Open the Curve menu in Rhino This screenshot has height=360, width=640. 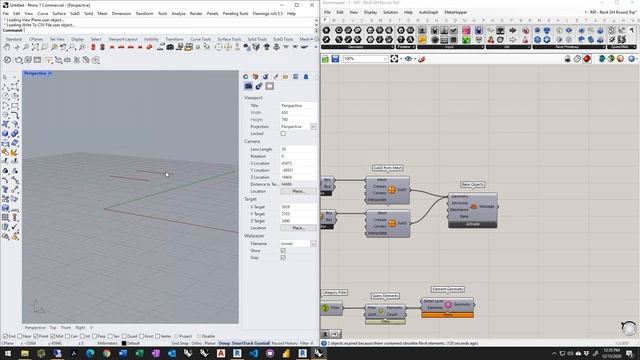point(42,13)
